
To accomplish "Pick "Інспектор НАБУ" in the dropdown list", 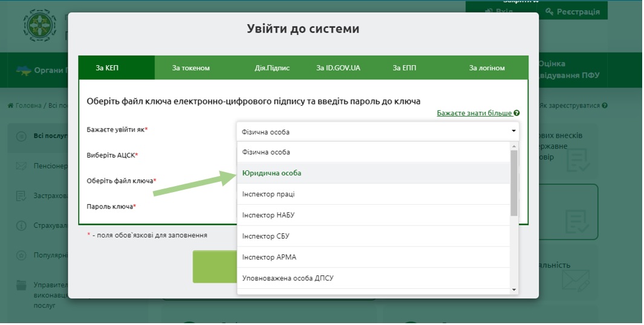I will [x=268, y=215].
